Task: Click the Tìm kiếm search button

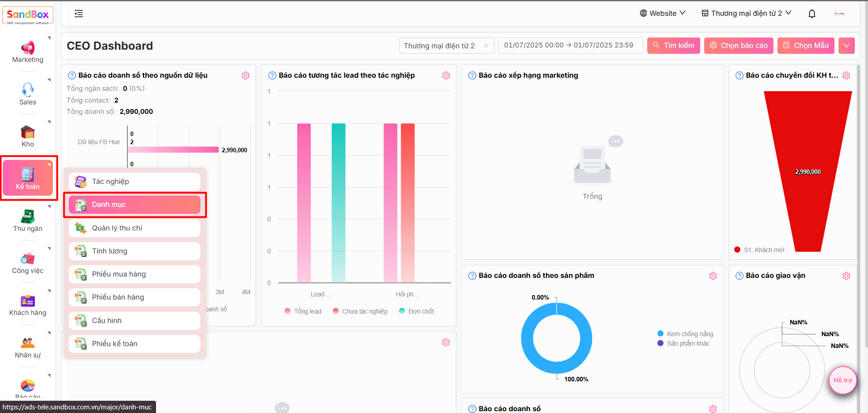Action: click(673, 46)
